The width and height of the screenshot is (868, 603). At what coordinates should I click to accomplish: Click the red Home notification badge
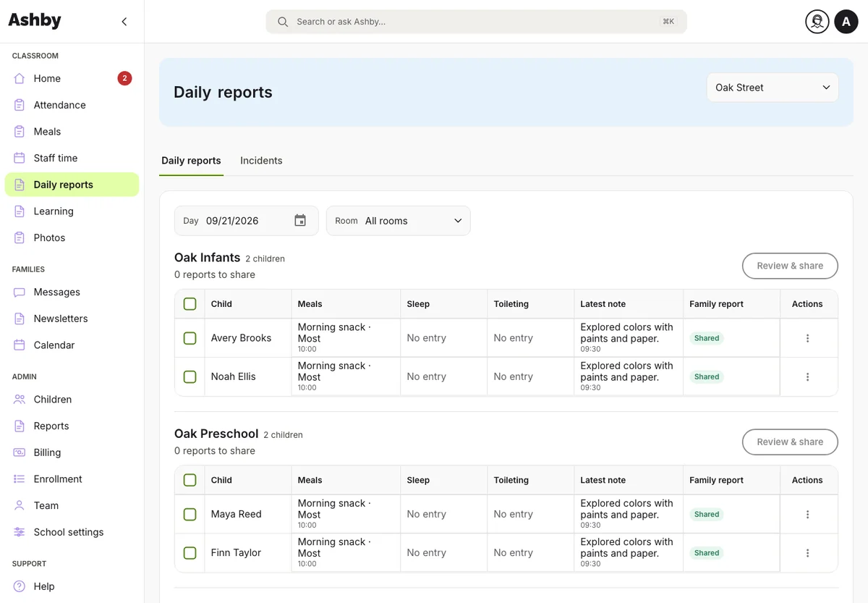pyautogui.click(x=124, y=78)
